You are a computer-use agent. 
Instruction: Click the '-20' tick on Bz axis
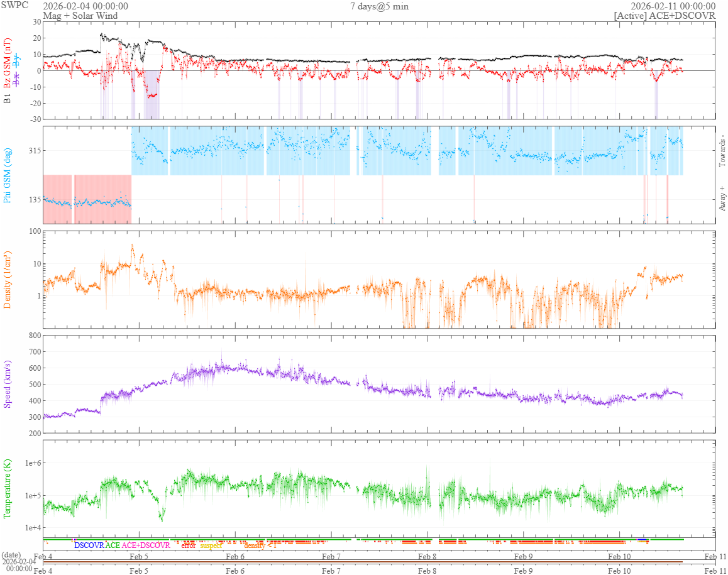[36, 103]
